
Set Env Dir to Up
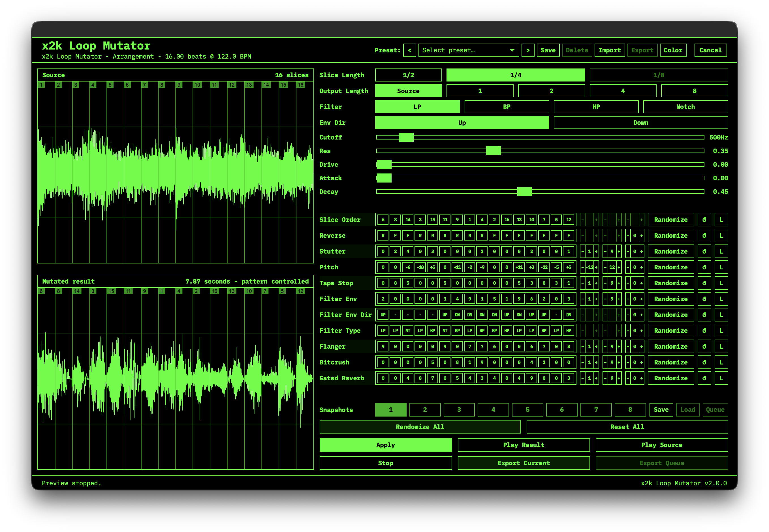point(462,123)
